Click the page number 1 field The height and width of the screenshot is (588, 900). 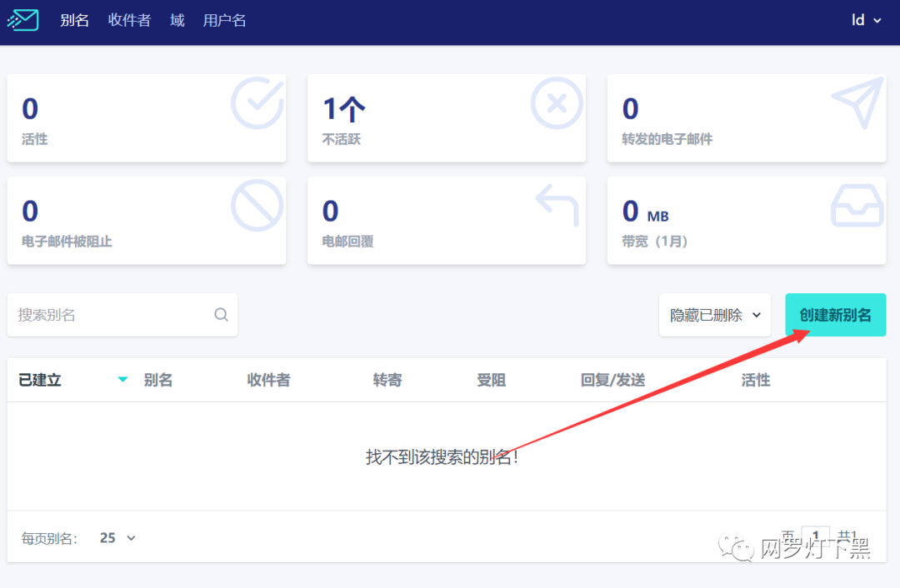click(815, 536)
